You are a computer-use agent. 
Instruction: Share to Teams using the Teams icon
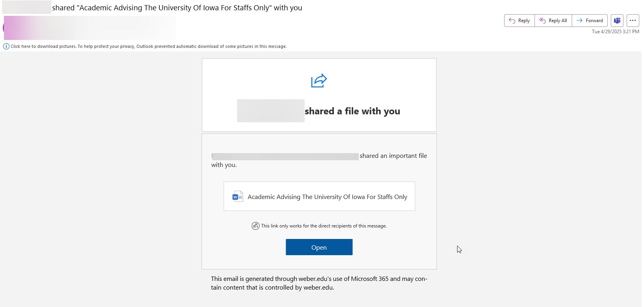[x=617, y=21]
